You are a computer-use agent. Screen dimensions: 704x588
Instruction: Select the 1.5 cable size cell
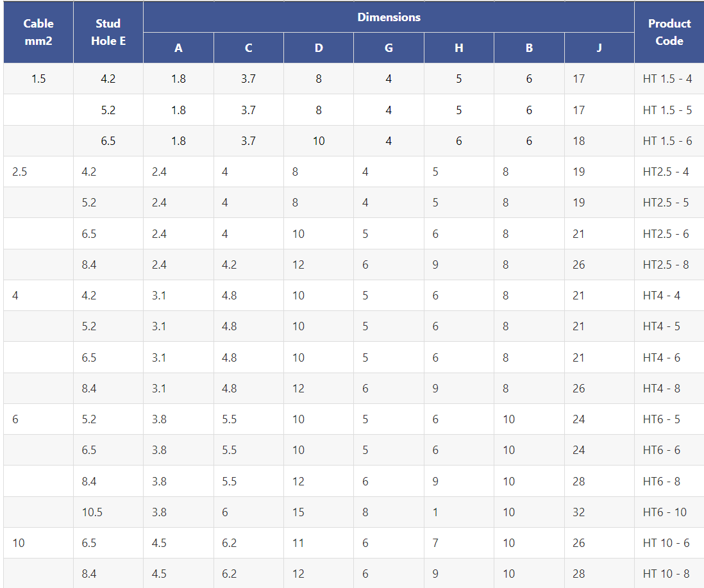click(x=38, y=79)
